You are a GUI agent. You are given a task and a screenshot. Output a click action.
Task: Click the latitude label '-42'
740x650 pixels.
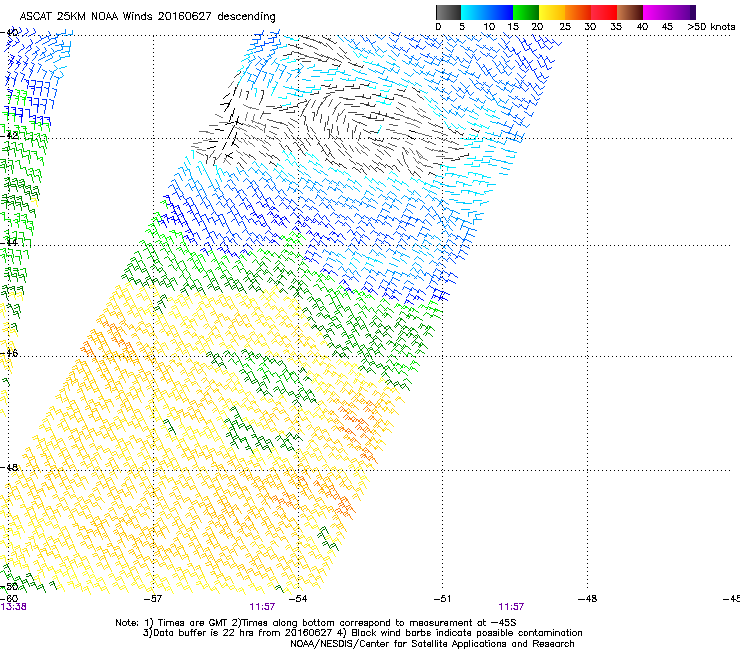click(9, 135)
